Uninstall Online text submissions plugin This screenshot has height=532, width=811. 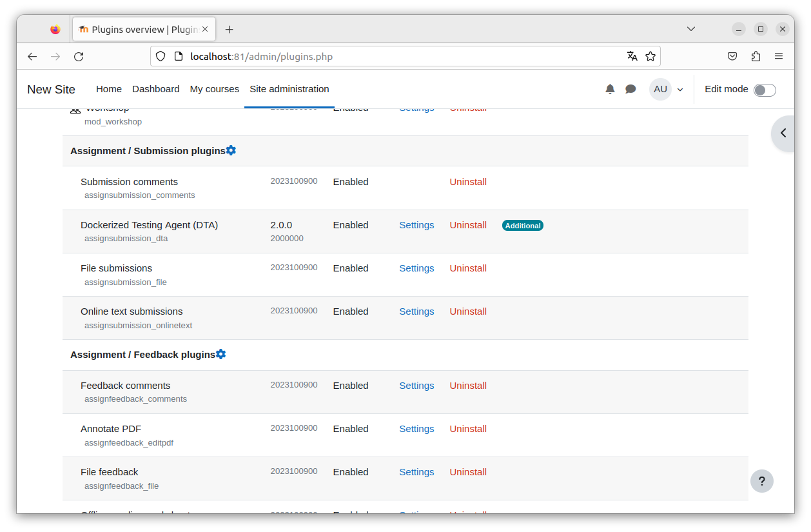[468, 311]
